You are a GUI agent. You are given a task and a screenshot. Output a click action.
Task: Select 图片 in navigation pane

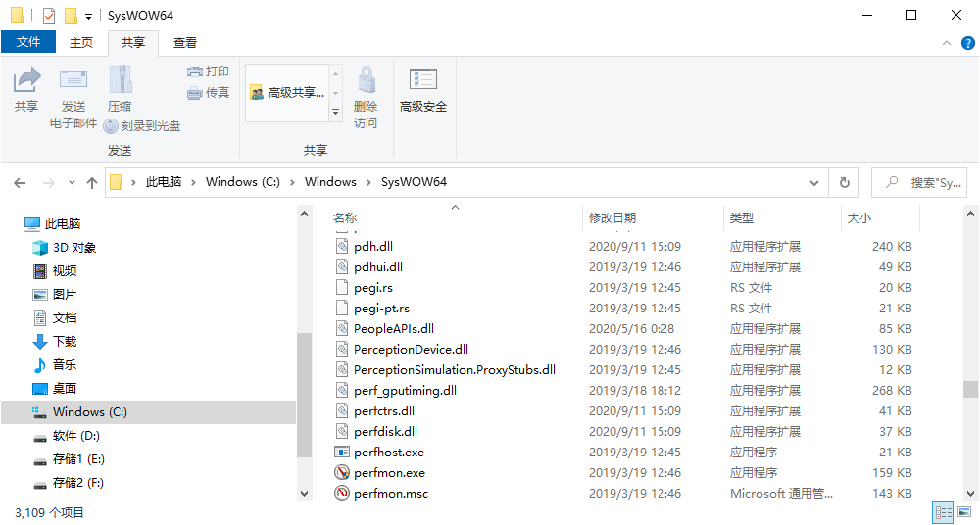(54, 295)
